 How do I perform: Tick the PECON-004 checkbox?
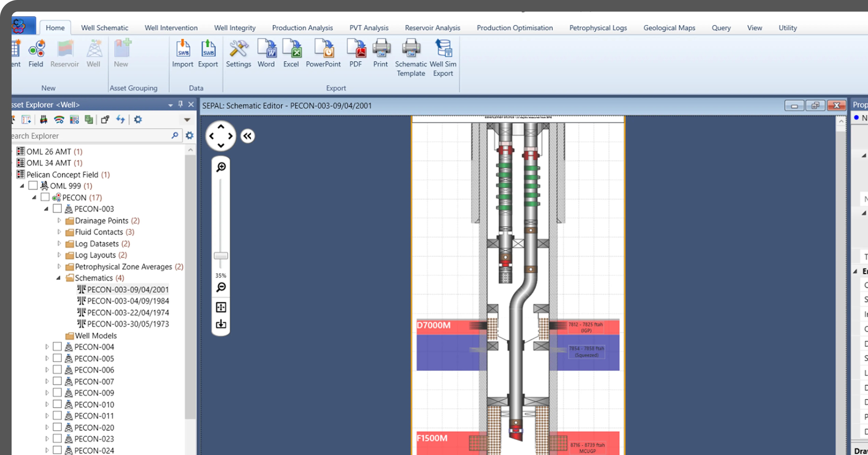pos(57,347)
